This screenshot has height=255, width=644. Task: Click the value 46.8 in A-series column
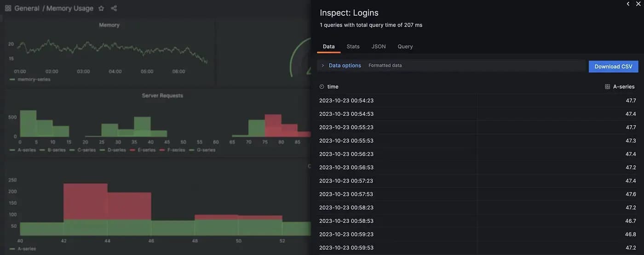coord(631,234)
